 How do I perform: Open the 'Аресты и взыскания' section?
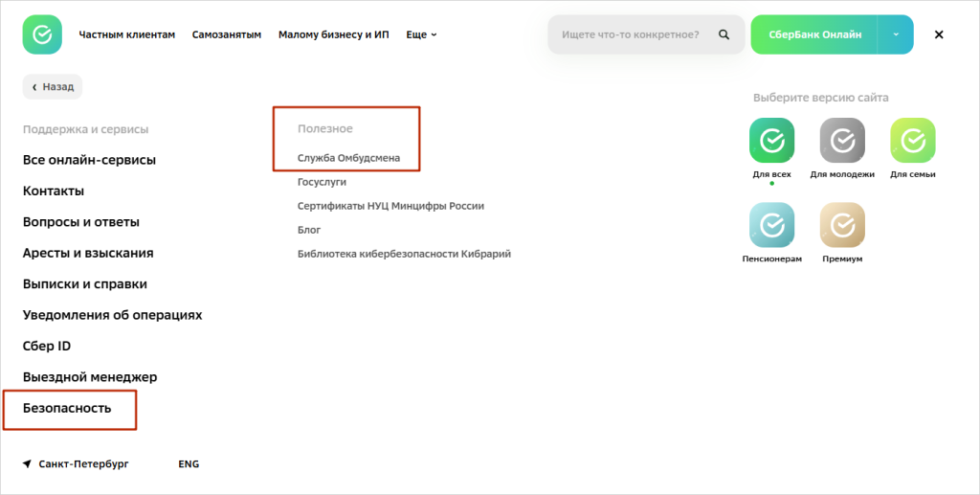tap(88, 253)
